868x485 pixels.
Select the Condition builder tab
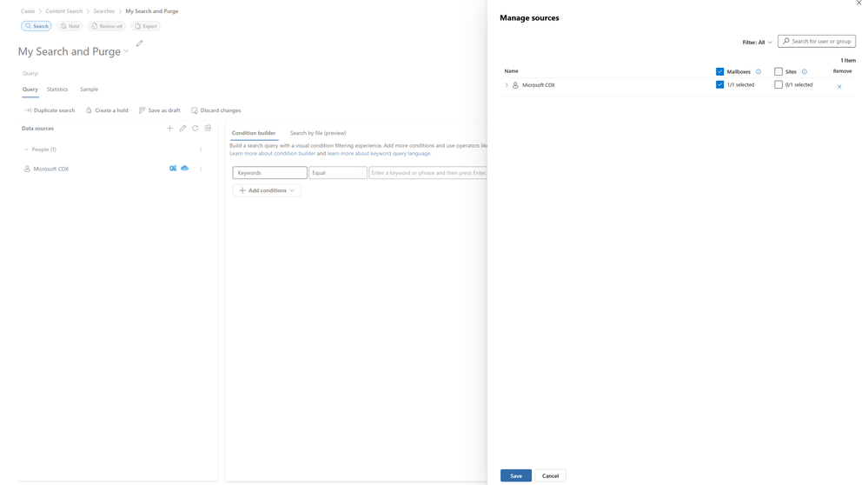coord(254,133)
